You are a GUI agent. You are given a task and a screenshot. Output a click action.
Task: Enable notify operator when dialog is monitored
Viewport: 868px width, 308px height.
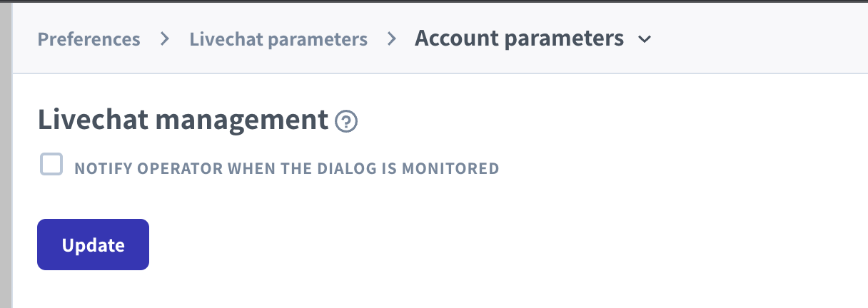(51, 165)
